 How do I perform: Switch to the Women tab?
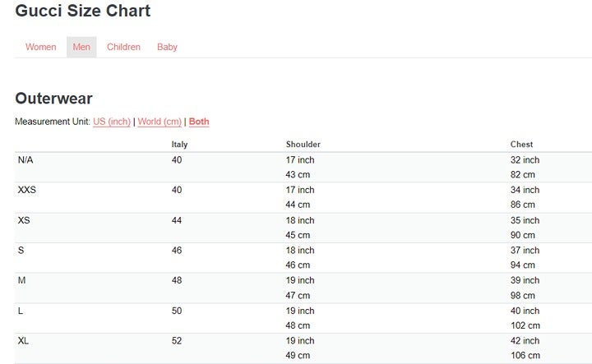click(40, 47)
